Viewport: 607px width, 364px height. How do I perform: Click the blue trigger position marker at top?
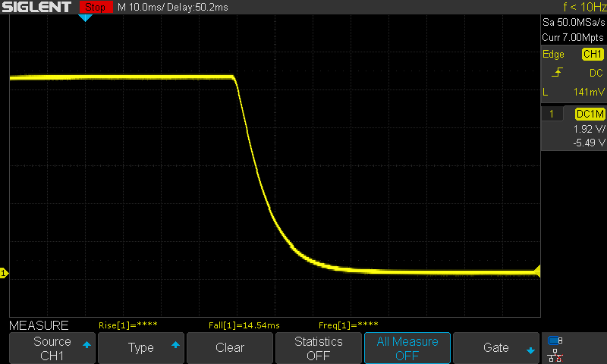[85, 17]
